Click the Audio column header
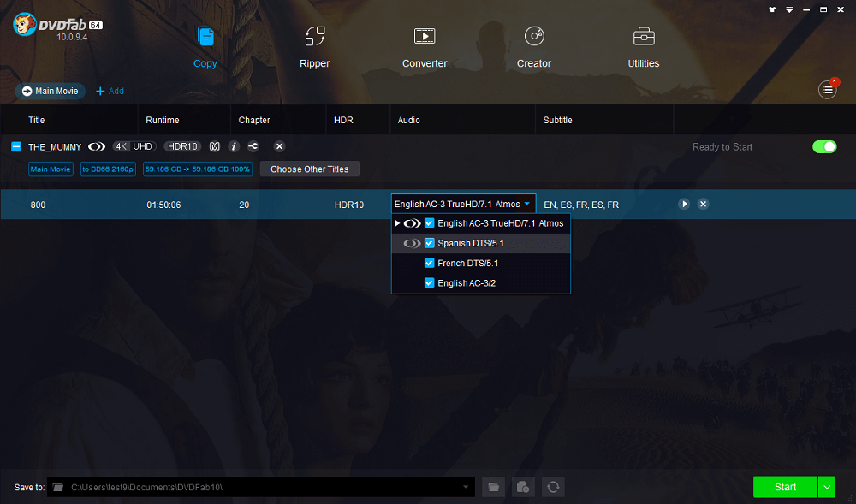 tap(409, 120)
